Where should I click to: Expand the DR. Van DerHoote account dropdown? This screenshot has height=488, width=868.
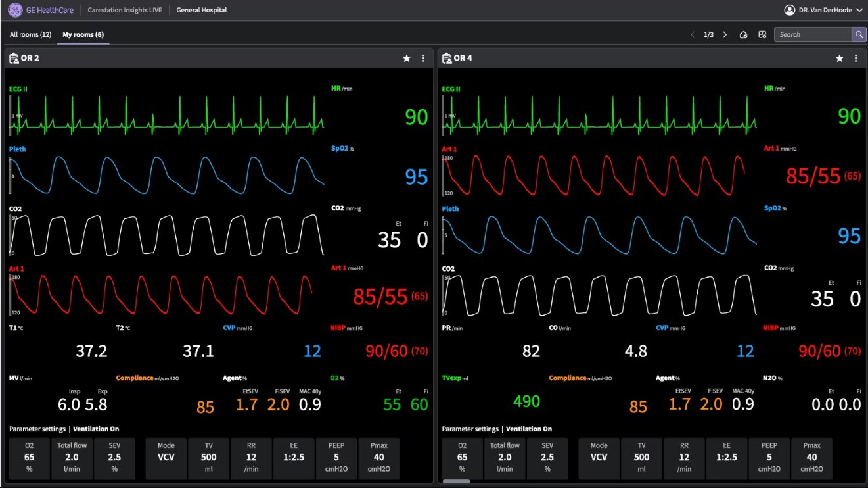pyautogui.click(x=859, y=11)
